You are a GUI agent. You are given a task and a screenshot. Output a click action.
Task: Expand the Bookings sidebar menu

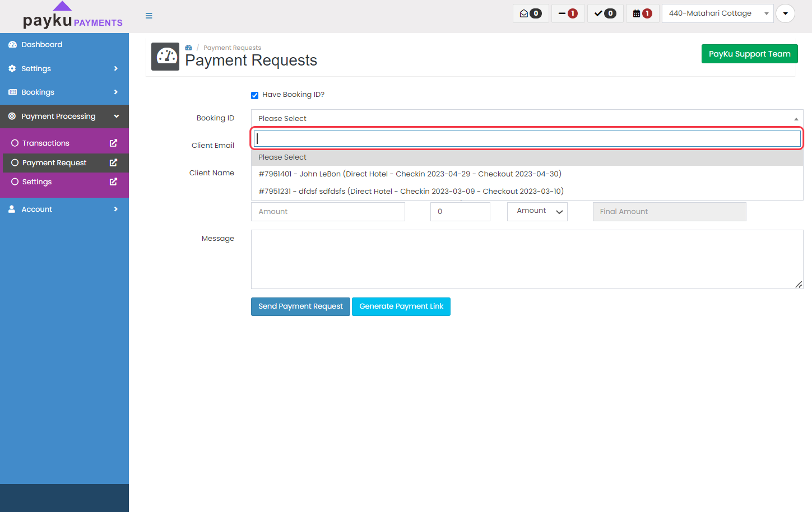[64, 92]
